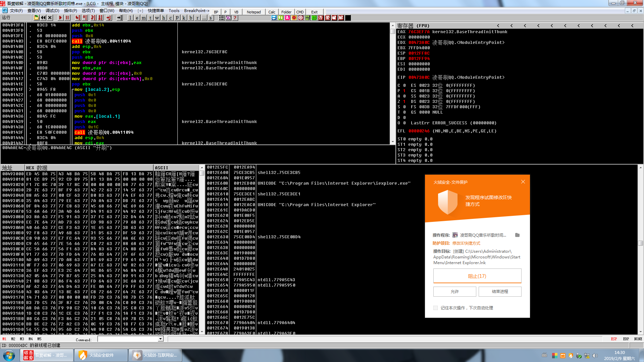Open memory map with 'm' button

coord(144,18)
